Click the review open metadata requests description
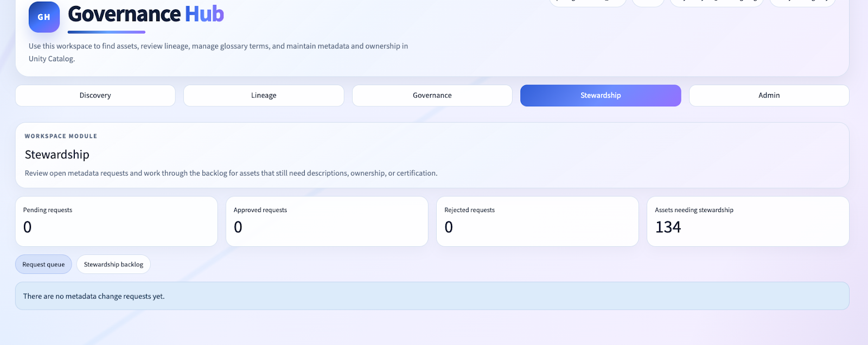The width and height of the screenshot is (868, 345). coord(231,173)
